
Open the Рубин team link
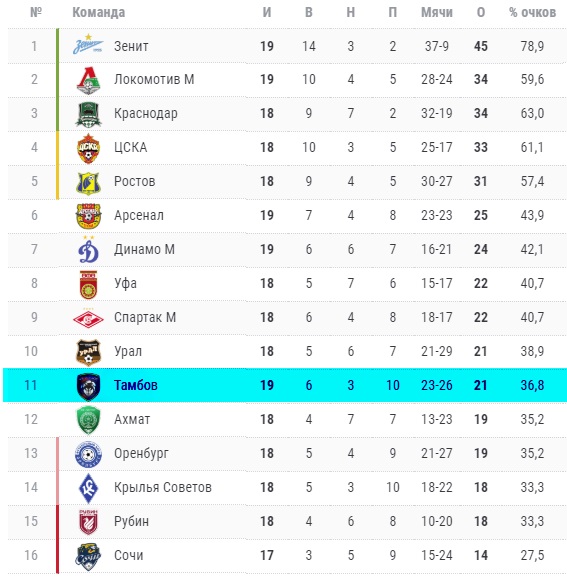pos(132,522)
